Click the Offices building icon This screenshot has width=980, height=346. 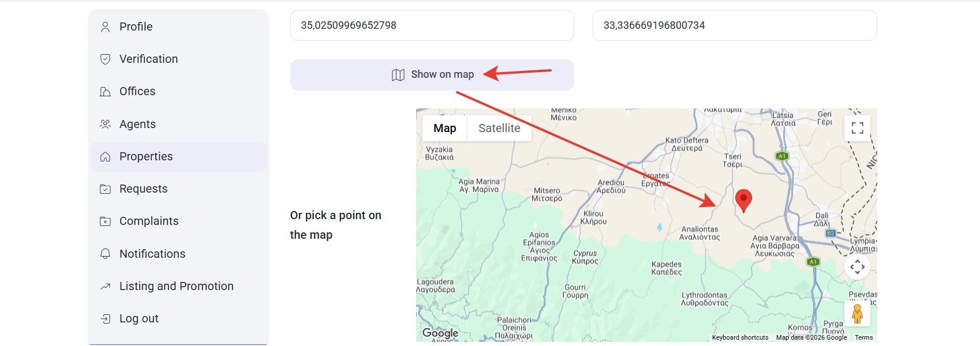[105, 91]
